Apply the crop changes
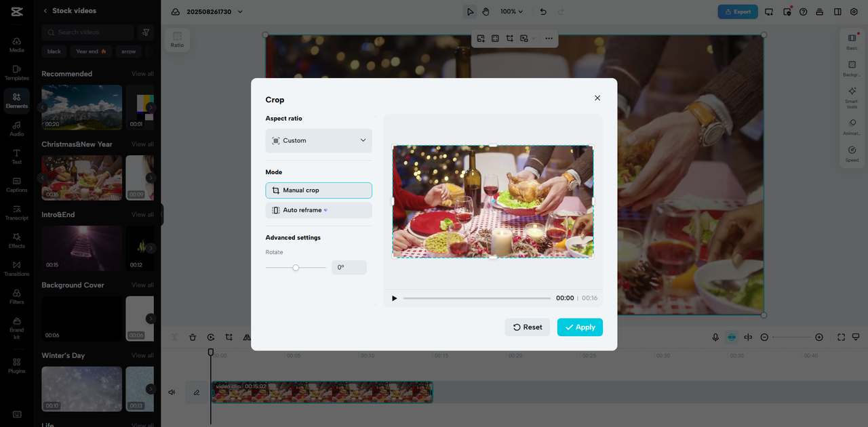Screen dimensions: 868x427 (x=580, y=327)
